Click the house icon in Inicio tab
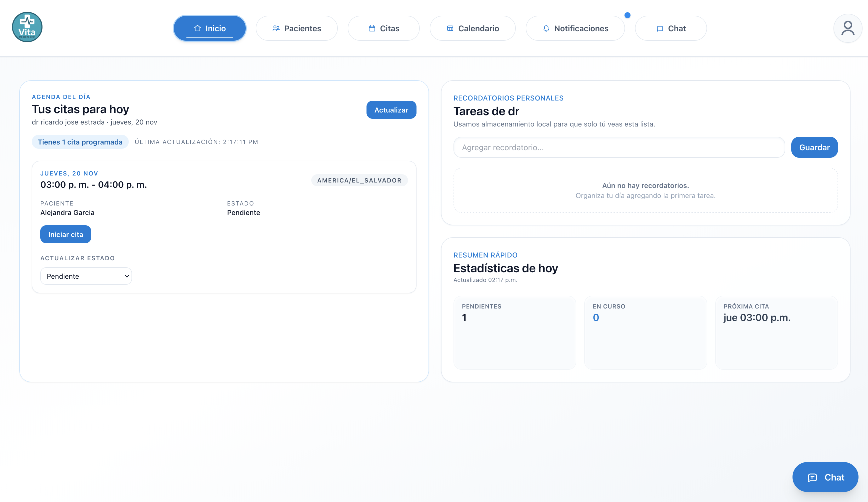 click(197, 28)
